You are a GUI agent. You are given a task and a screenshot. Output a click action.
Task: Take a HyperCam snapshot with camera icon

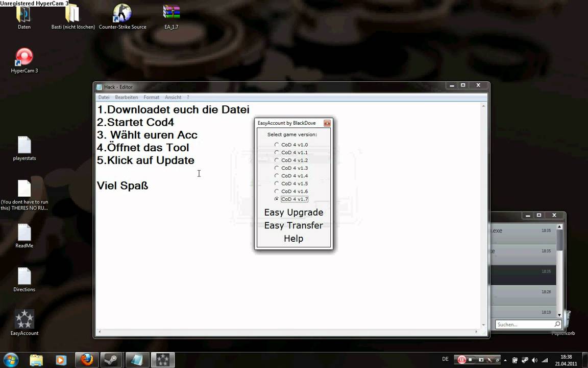pos(481,360)
